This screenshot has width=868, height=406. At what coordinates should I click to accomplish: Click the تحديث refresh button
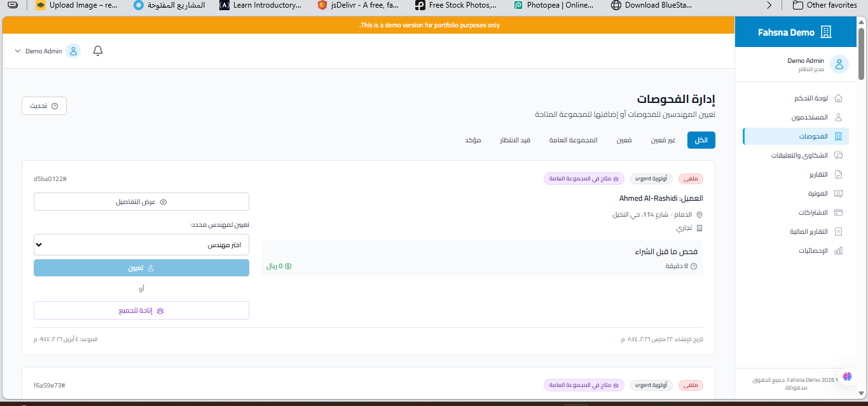pyautogui.click(x=44, y=106)
